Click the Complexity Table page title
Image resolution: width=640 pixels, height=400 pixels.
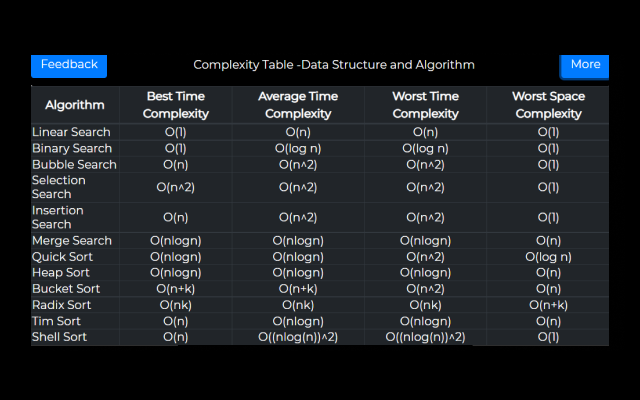pyautogui.click(x=334, y=65)
